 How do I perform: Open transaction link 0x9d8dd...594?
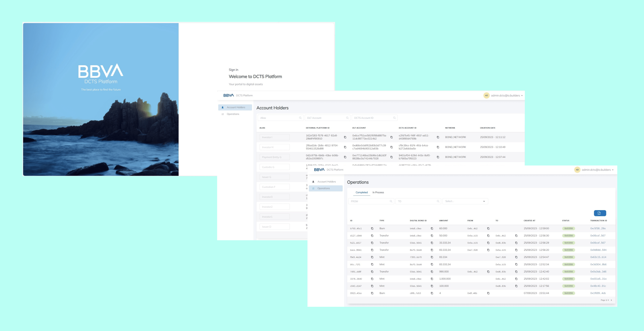(598, 250)
